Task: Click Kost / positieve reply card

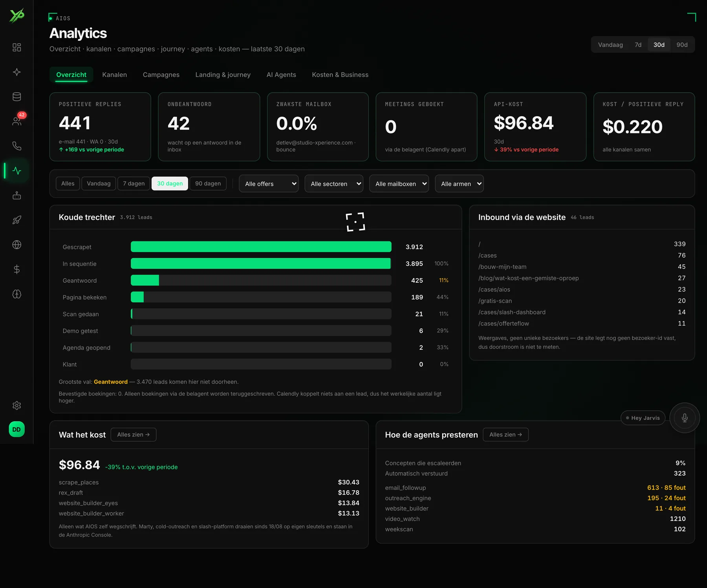Action: pos(644,127)
